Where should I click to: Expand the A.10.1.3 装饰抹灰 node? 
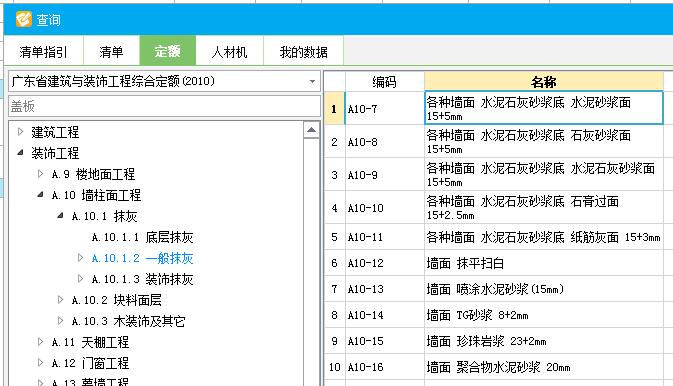click(80, 279)
